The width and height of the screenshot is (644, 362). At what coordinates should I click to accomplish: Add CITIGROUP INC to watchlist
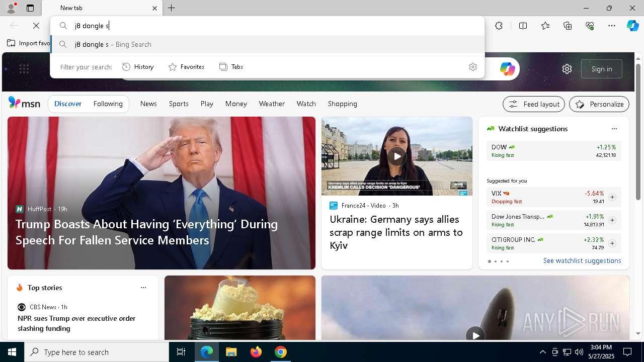(612, 243)
